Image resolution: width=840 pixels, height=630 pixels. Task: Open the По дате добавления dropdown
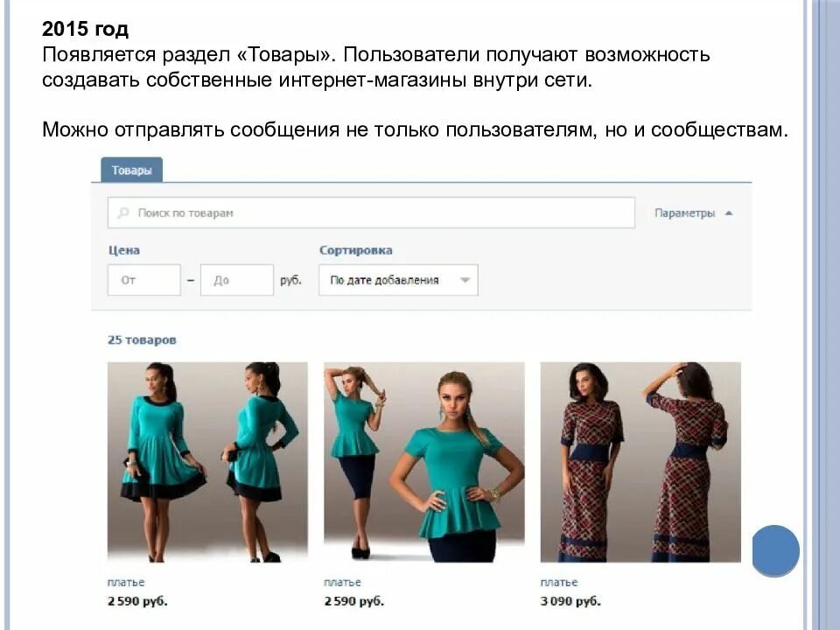[x=398, y=280]
